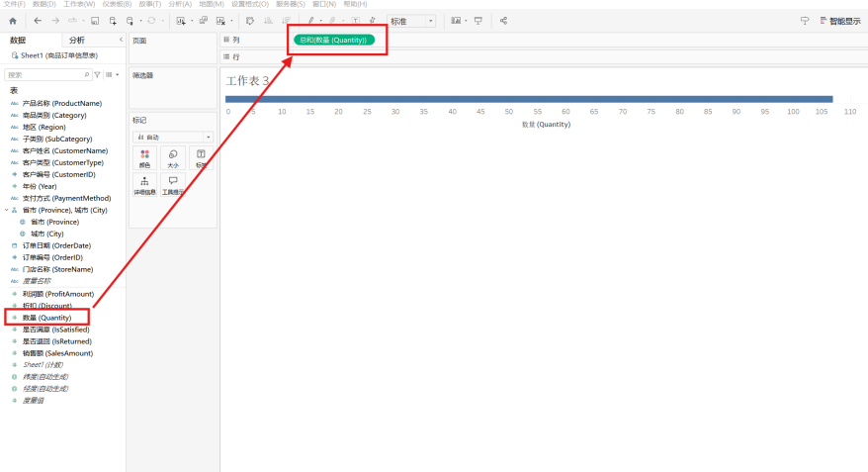The height and width of the screenshot is (472, 868).
Task: Open the 工具提示 (Tooltip) marks button
Action: [x=173, y=186]
